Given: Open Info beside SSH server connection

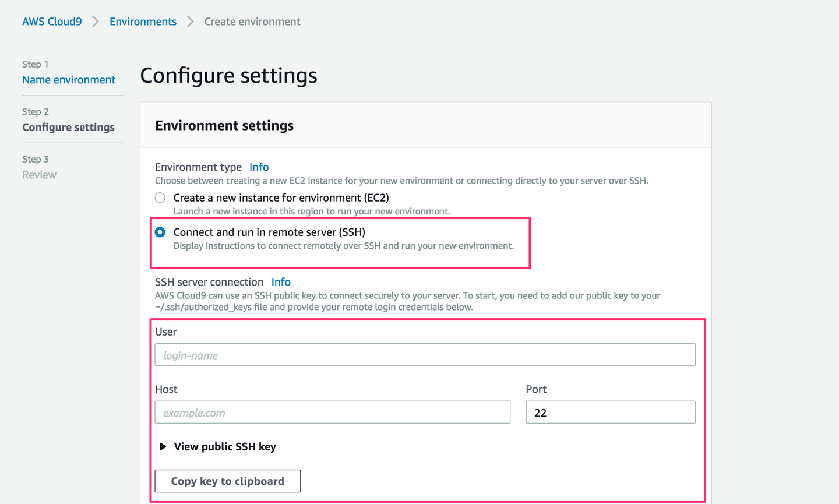Looking at the screenshot, I should click(x=281, y=282).
